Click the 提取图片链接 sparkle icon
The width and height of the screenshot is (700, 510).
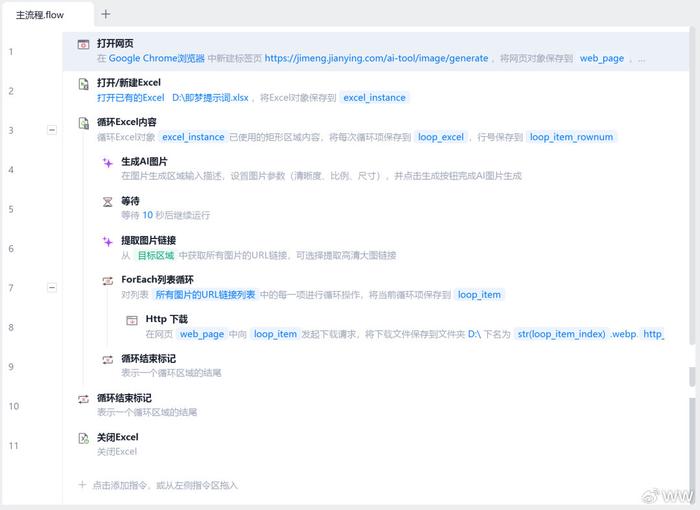tap(108, 242)
